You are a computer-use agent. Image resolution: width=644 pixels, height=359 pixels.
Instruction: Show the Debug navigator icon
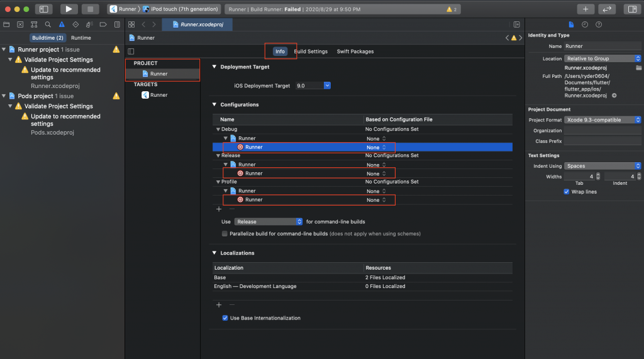[x=89, y=25]
